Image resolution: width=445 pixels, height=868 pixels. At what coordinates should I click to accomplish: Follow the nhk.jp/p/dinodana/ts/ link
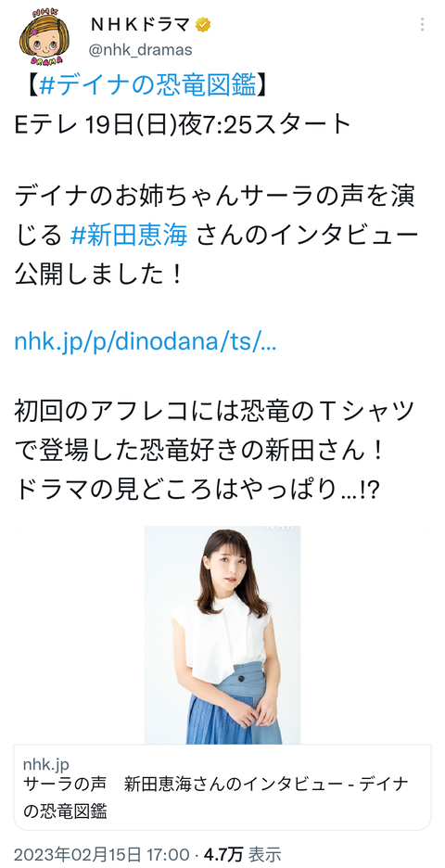[x=145, y=343]
